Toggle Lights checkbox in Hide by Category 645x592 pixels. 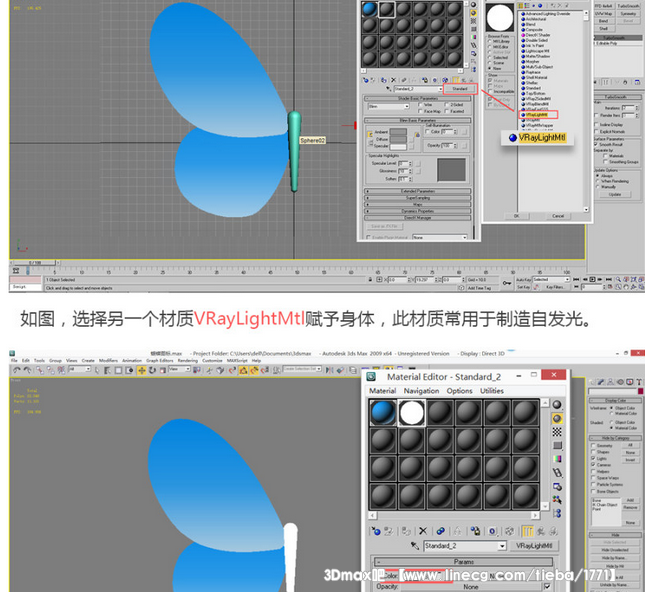[593, 458]
